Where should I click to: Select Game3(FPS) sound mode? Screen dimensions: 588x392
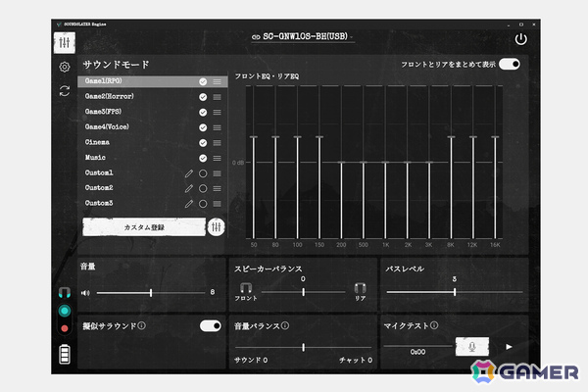pyautogui.click(x=153, y=112)
